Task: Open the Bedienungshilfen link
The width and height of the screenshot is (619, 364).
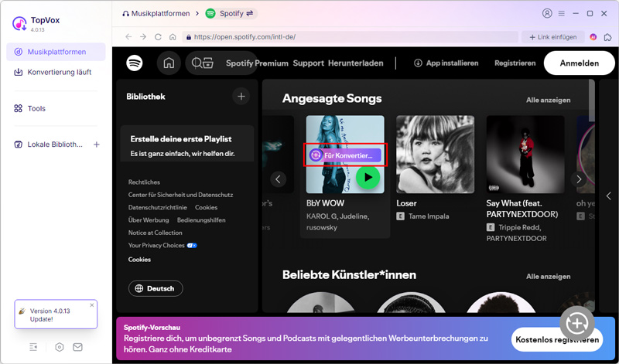Action: (201, 220)
